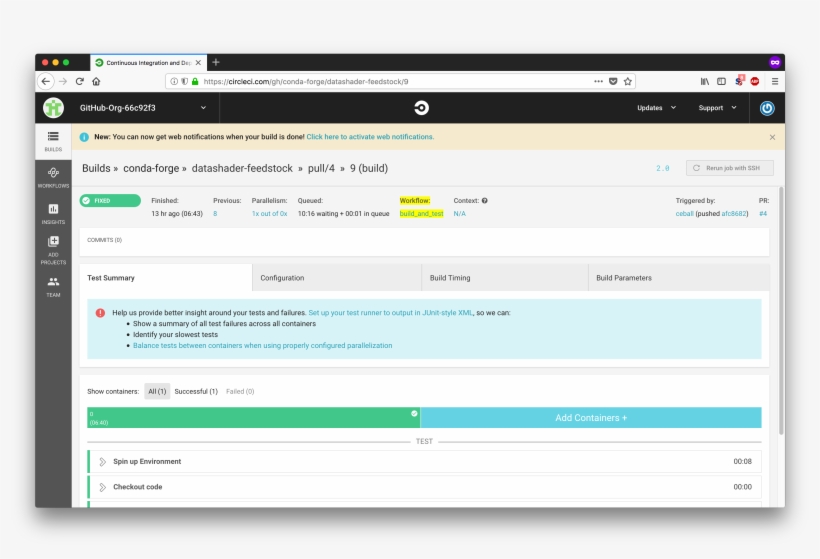Show only Successful (1) containers
Viewport: 820px width, 559px height.
(x=196, y=391)
